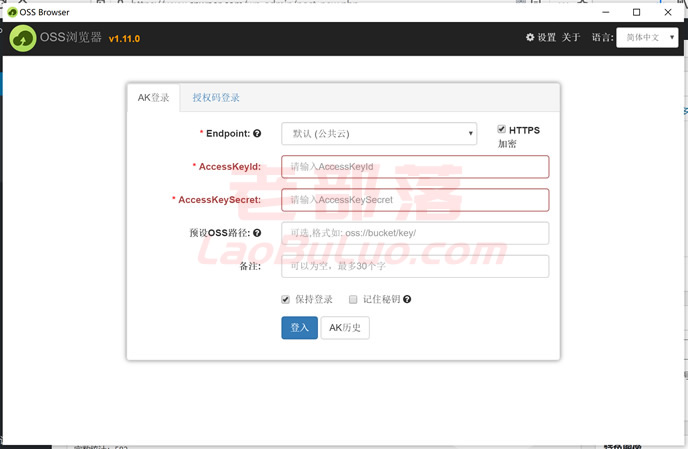Click the v1.11.0 version label
This screenshot has height=449, width=688.
124,39
